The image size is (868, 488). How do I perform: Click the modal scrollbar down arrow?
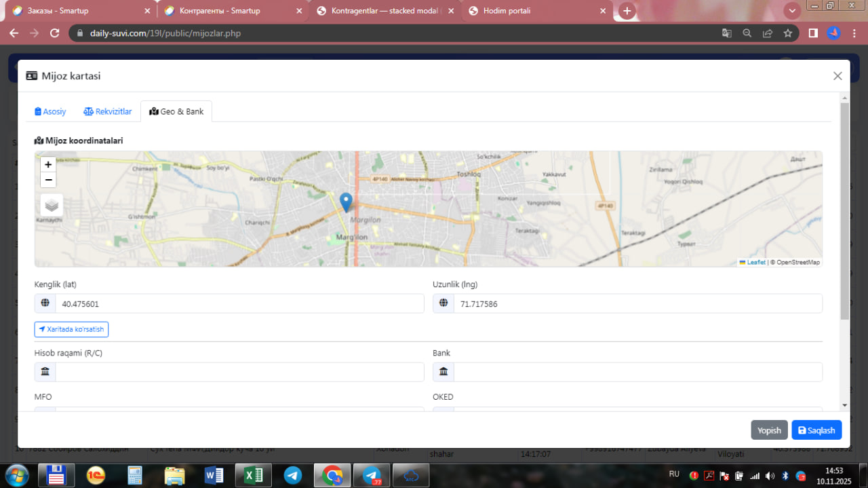coord(844,405)
